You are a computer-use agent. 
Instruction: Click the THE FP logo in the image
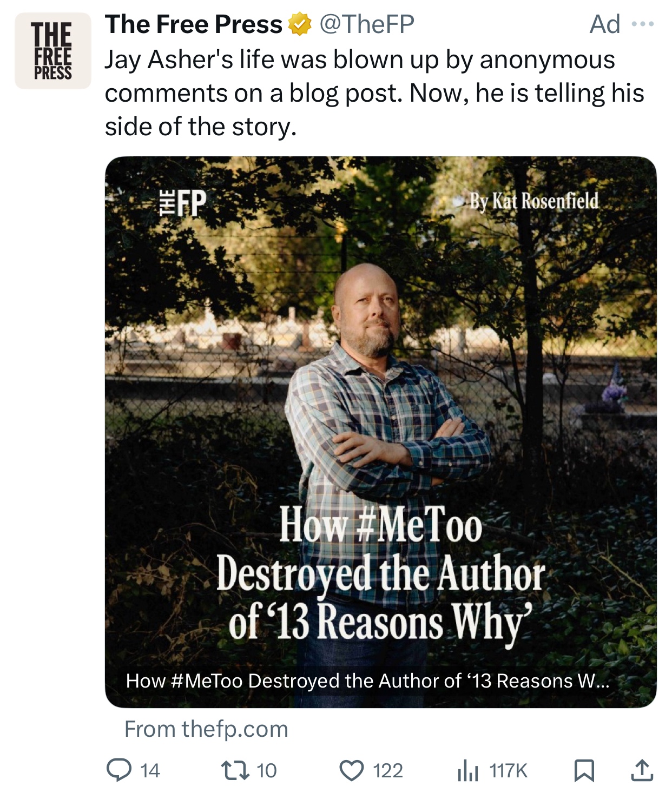183,203
